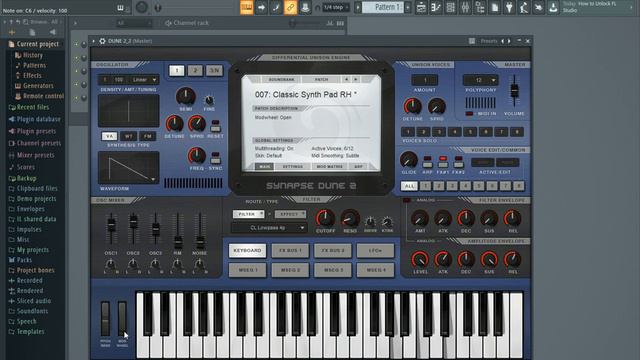Open the ARP tab on the display
Viewport: 640px width, 360px height.
click(358, 167)
